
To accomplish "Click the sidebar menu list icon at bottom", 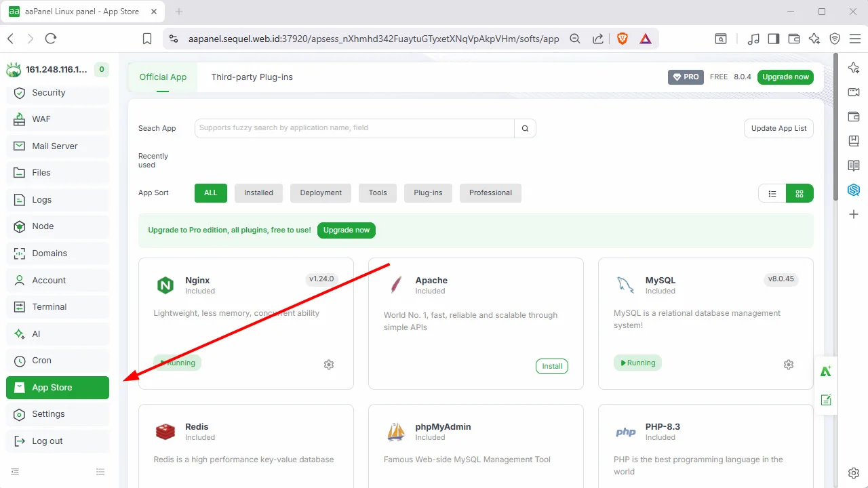I will click(100, 472).
